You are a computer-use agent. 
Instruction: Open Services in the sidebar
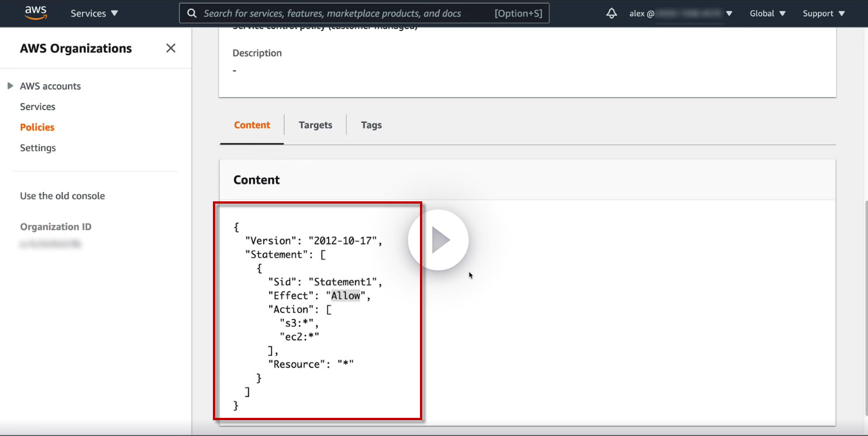tap(37, 107)
